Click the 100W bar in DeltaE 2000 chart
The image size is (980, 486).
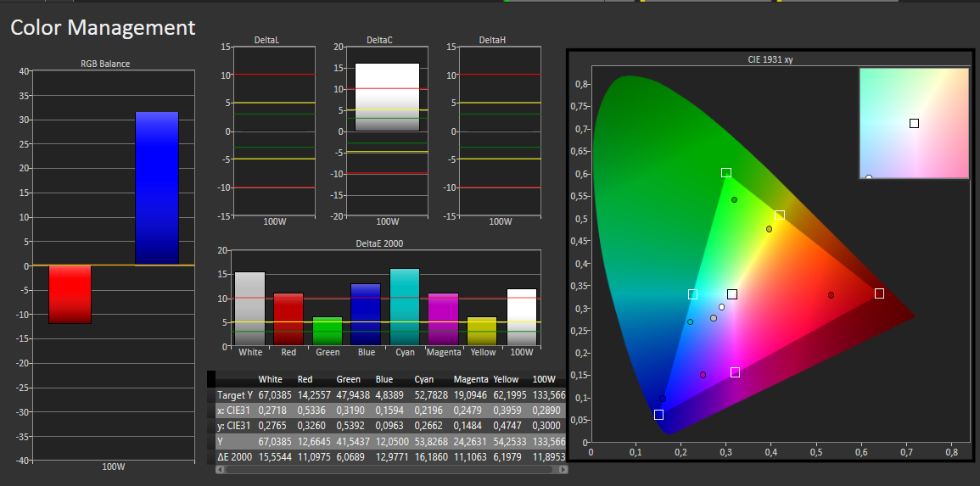521,317
